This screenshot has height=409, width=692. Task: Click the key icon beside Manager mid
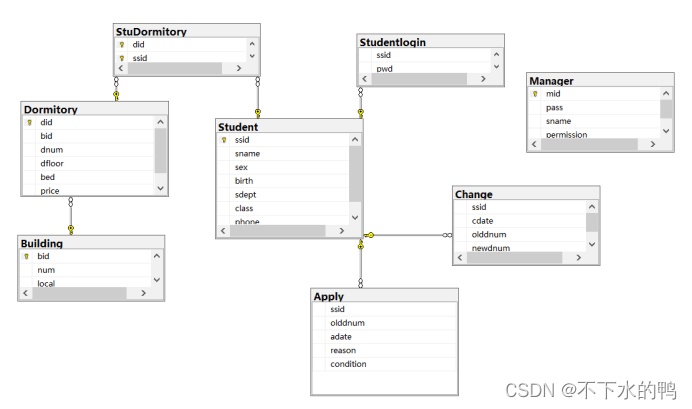(x=535, y=94)
